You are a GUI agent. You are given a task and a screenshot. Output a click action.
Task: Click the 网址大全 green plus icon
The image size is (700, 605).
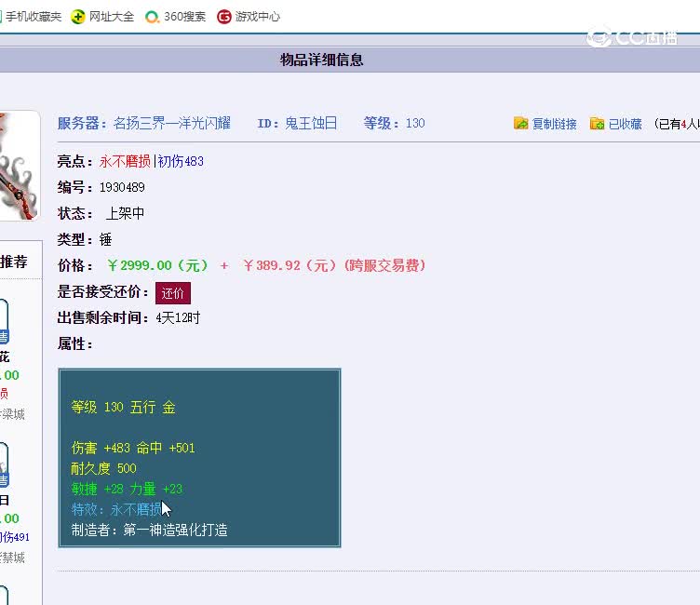[77, 17]
